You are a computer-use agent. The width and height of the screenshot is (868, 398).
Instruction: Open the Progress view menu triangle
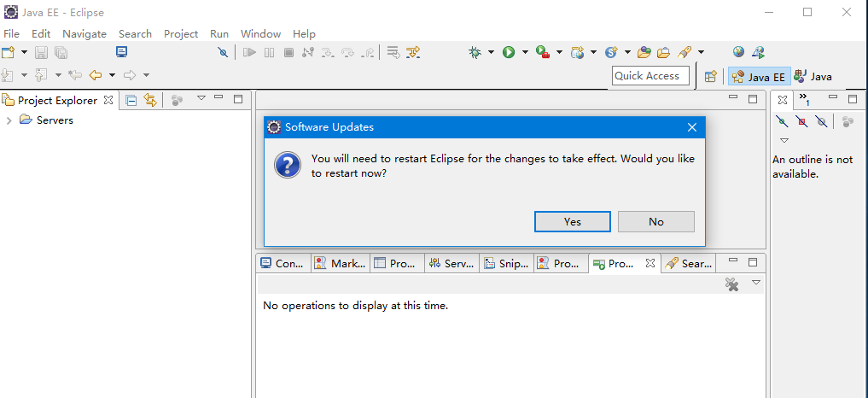click(x=756, y=283)
